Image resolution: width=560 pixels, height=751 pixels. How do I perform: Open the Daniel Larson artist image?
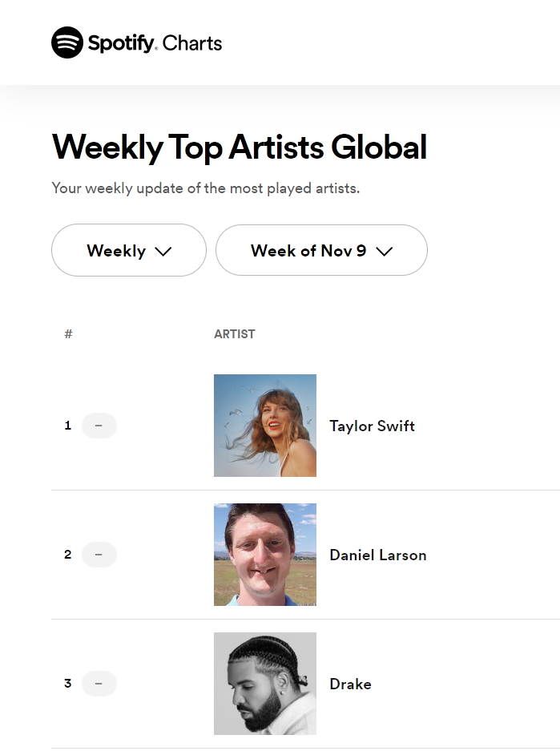tap(265, 555)
